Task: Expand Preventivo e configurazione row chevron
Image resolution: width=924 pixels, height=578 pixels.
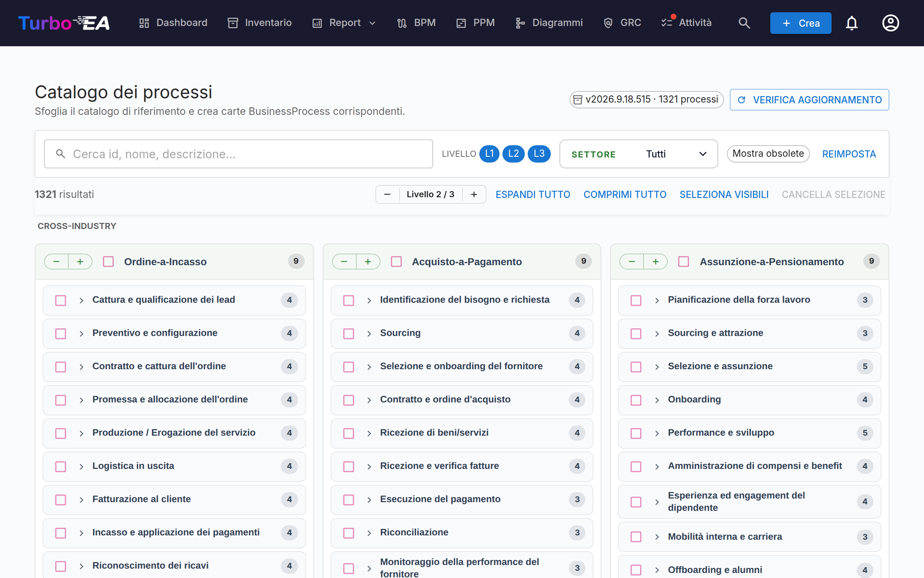Action: click(x=81, y=334)
